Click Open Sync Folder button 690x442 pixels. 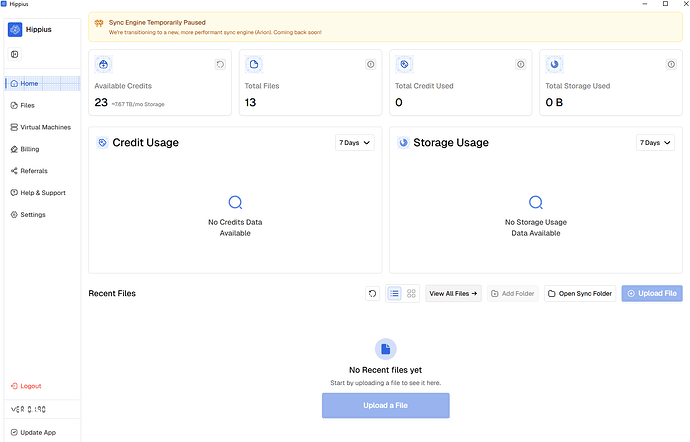pos(580,294)
